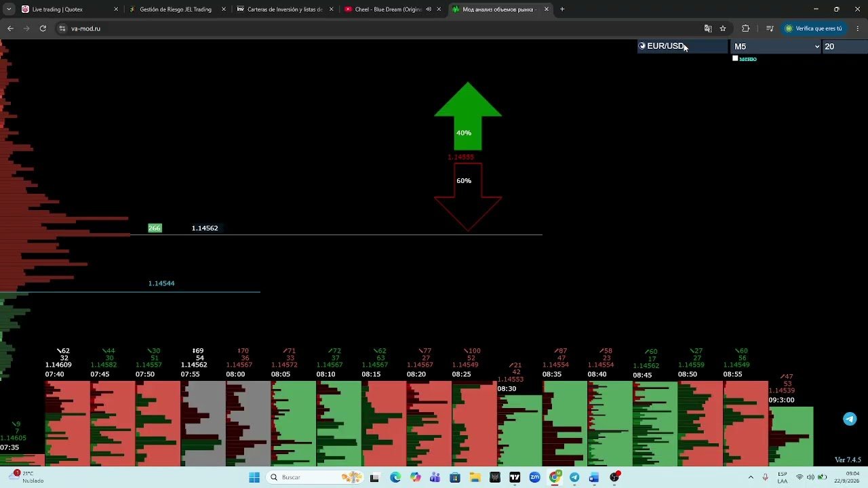This screenshot has height=488, width=868.
Task: Close the Gestión de Riesgo JEL Trading tab
Action: tap(224, 9)
